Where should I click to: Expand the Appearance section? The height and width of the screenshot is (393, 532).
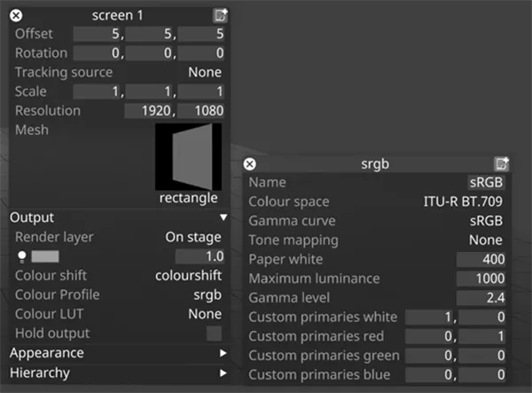223,353
